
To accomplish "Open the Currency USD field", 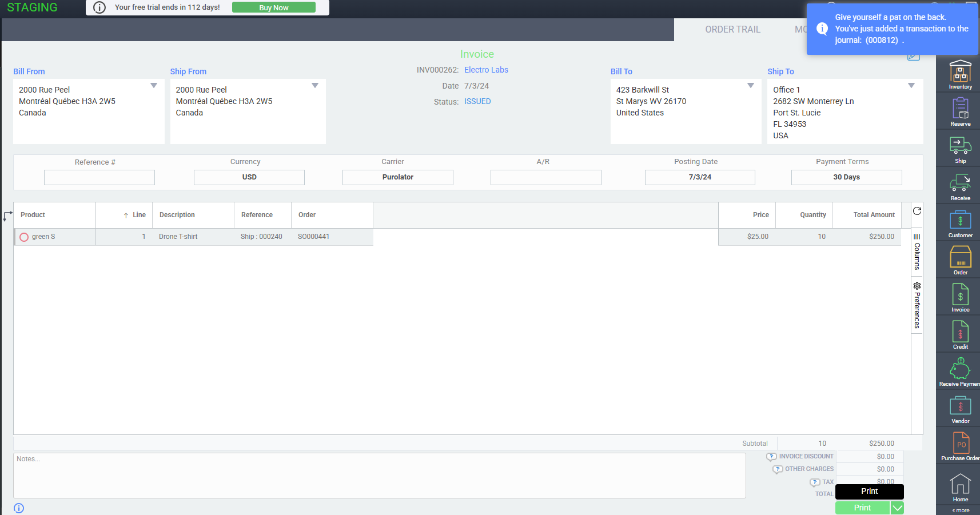I will [x=249, y=177].
